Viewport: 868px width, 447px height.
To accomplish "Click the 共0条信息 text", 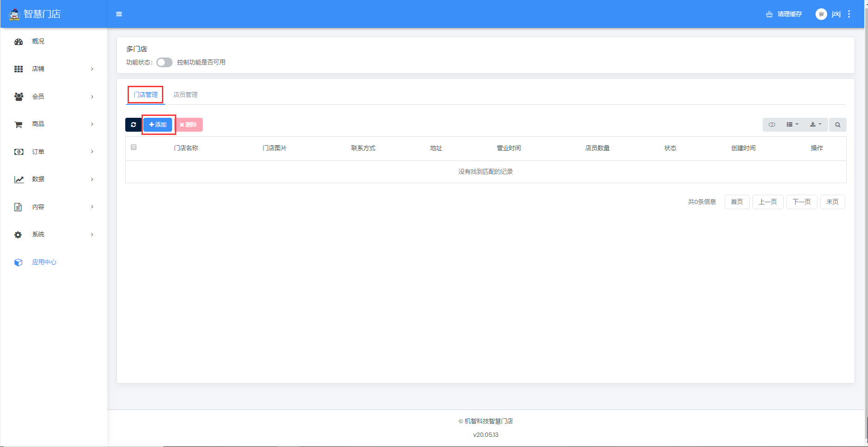I will [x=702, y=202].
